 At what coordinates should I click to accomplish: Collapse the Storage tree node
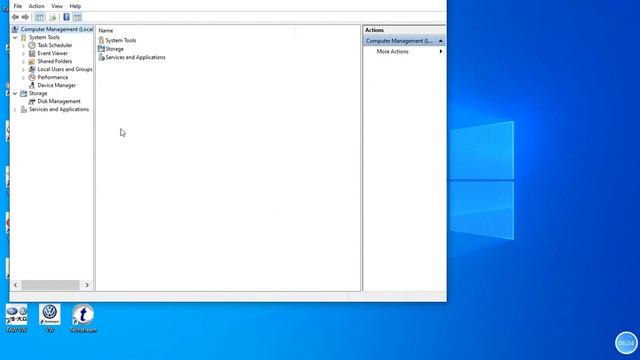15,93
